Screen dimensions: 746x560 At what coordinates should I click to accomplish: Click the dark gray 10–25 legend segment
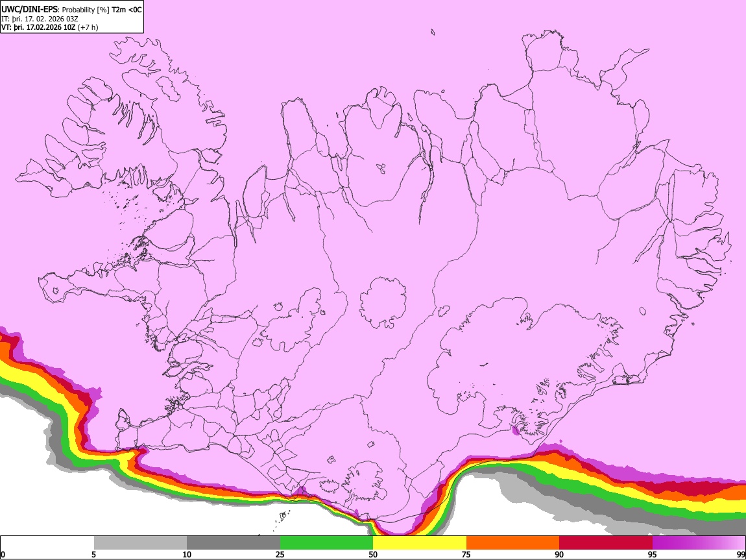[234, 543]
